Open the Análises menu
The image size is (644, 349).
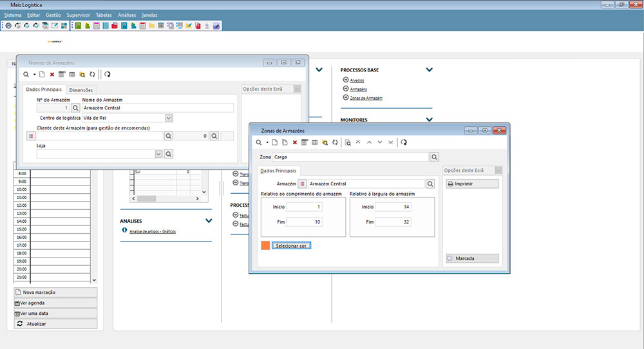pyautogui.click(x=126, y=15)
